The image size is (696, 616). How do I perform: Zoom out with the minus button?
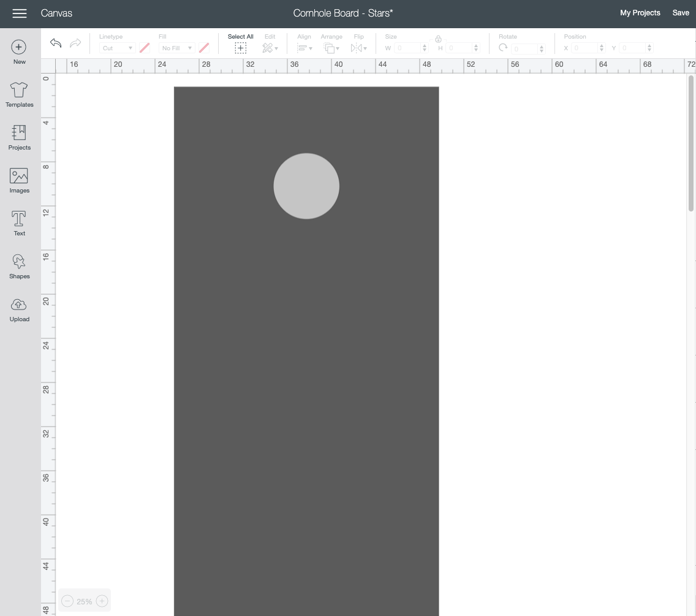(x=67, y=601)
